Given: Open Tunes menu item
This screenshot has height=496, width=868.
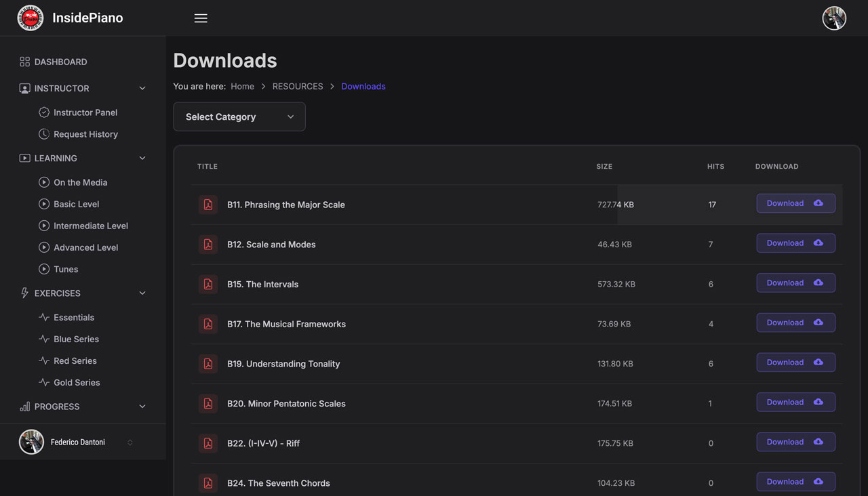Looking at the screenshot, I should pyautogui.click(x=66, y=269).
